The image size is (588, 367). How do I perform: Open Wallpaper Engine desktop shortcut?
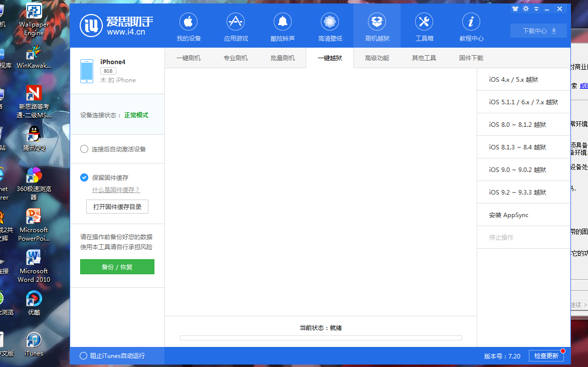click(x=34, y=20)
